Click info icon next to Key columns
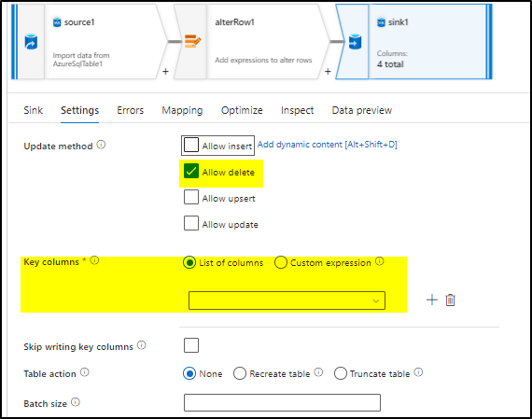 pos(94,260)
